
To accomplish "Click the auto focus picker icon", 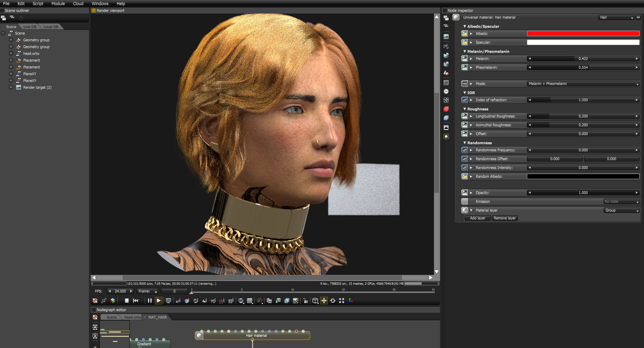I will (x=178, y=301).
